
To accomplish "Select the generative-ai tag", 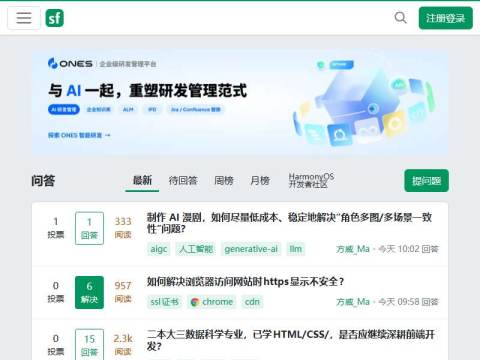I will tap(251, 249).
